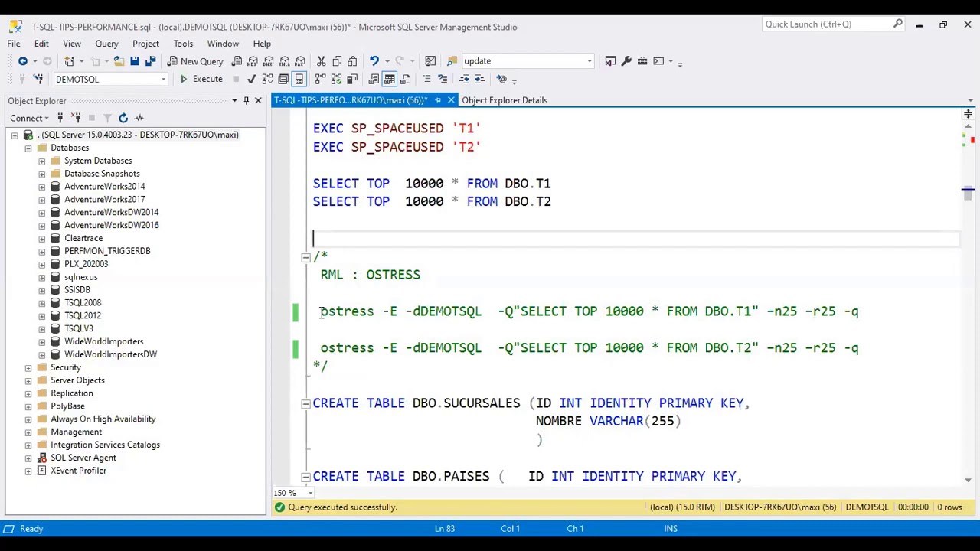Click the New Query button

coord(194,60)
